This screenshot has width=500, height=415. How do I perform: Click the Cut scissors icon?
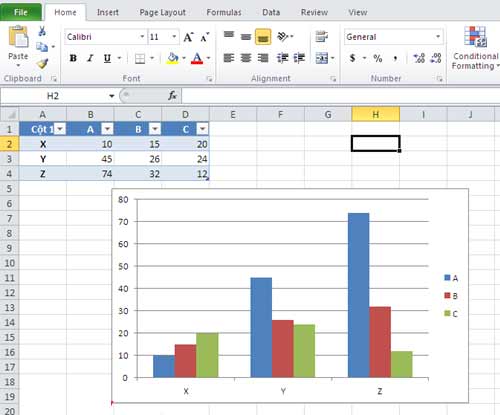coord(42,31)
